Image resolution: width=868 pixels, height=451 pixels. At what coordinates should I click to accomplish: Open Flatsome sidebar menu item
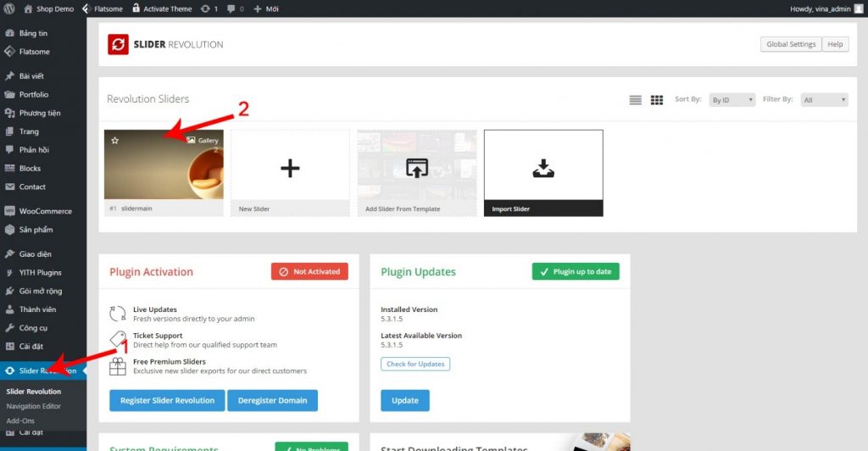(x=34, y=52)
